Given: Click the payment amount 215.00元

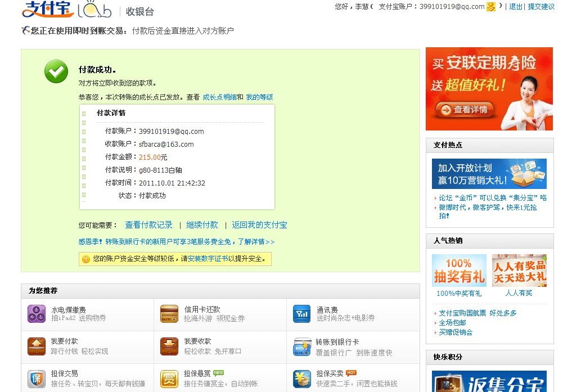Looking at the screenshot, I should click(x=153, y=157).
